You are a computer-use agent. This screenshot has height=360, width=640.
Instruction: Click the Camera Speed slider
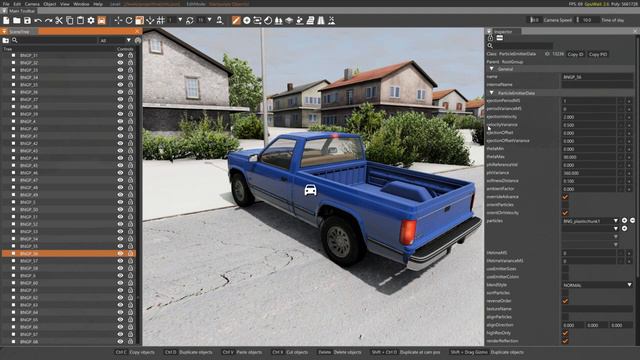pyautogui.click(x=534, y=20)
